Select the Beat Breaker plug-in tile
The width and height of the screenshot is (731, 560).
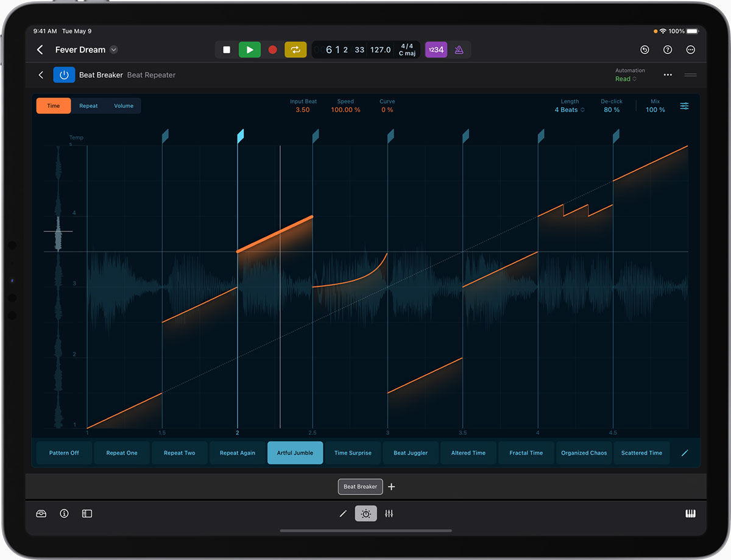tap(361, 486)
